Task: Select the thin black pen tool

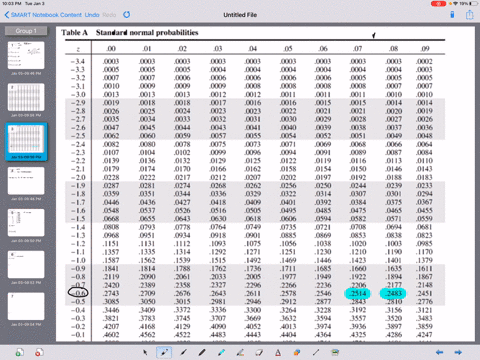Action: pos(183,352)
